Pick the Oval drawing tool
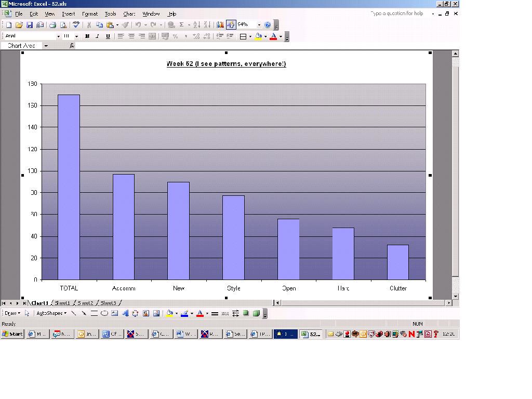The height and width of the screenshot is (399, 532). (104, 313)
